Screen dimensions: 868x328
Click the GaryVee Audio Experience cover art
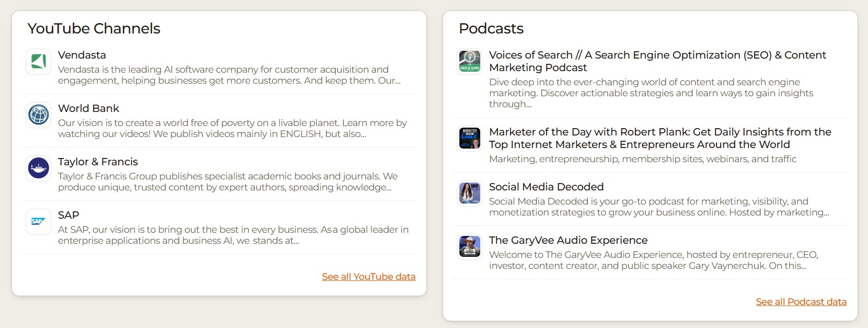tap(469, 247)
